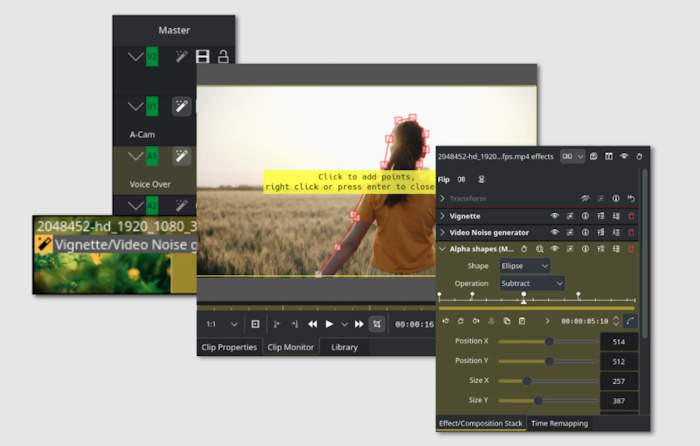This screenshot has height=446, width=700.
Task: Collapse V2 track with chevron
Action: [135, 57]
